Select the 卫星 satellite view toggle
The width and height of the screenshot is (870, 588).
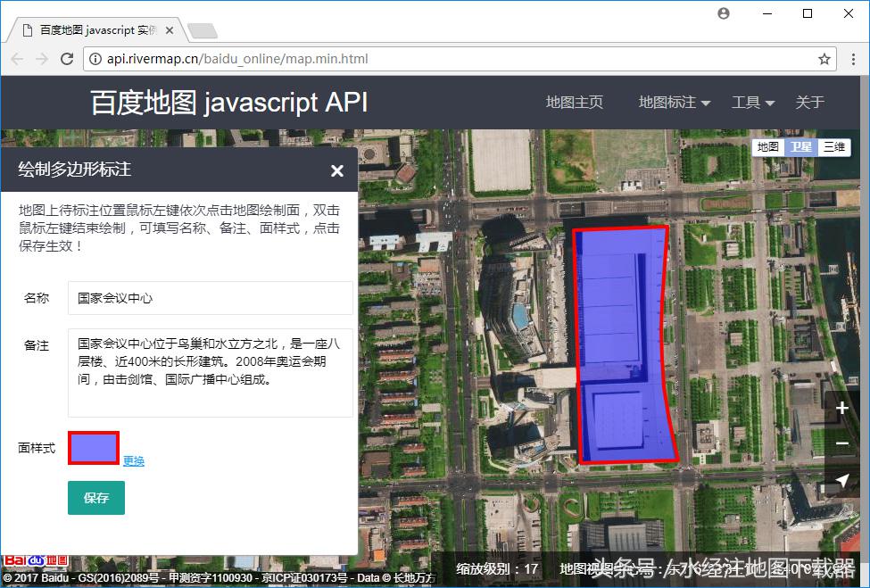tap(800, 146)
